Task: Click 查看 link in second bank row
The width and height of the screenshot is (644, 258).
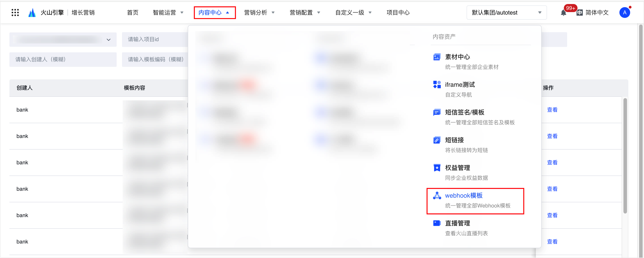Action: pos(552,136)
